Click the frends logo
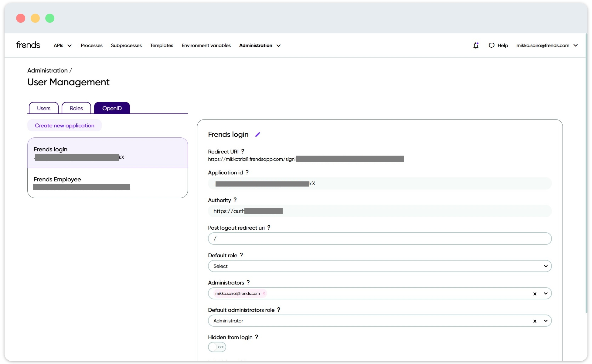 pos(28,45)
